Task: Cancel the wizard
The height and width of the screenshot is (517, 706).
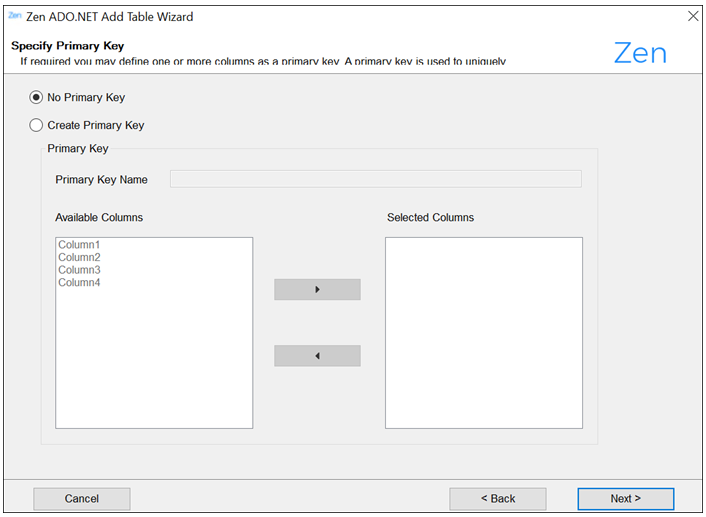Action: coord(82,499)
